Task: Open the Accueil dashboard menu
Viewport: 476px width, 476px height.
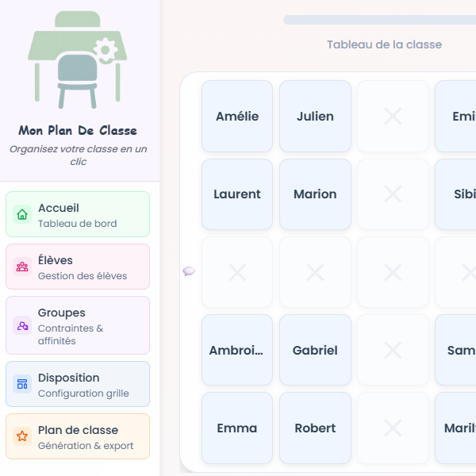Action: pyautogui.click(x=78, y=214)
